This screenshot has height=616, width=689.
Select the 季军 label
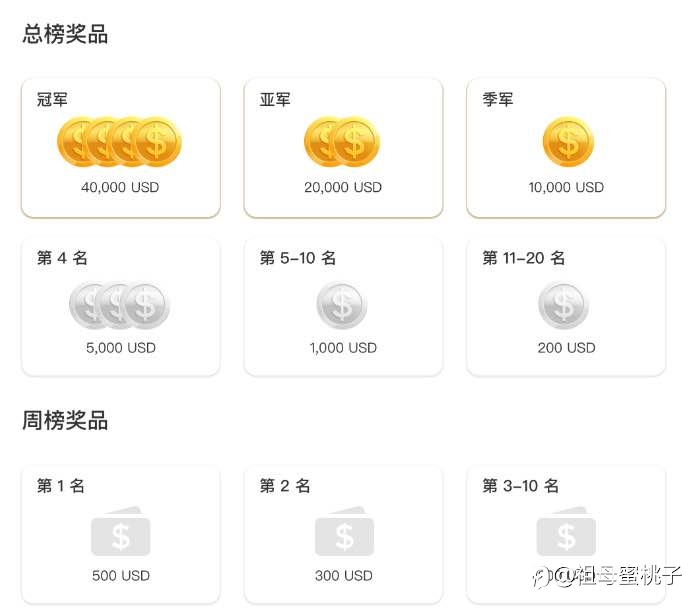click(x=497, y=99)
